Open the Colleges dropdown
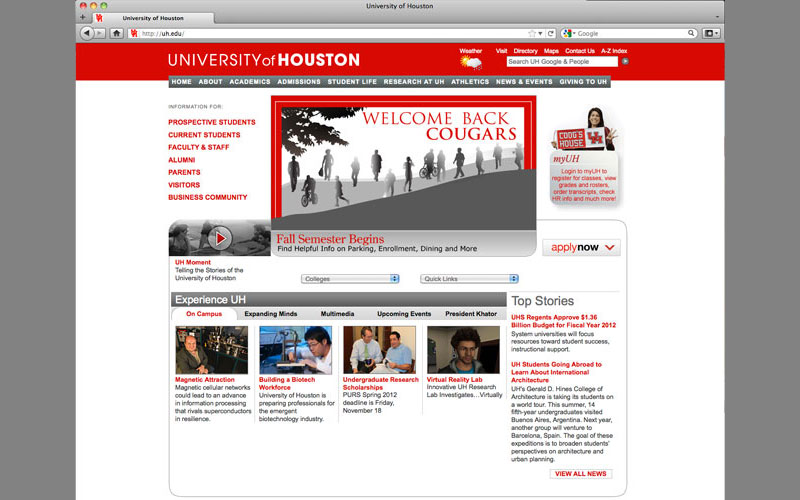 click(x=350, y=279)
